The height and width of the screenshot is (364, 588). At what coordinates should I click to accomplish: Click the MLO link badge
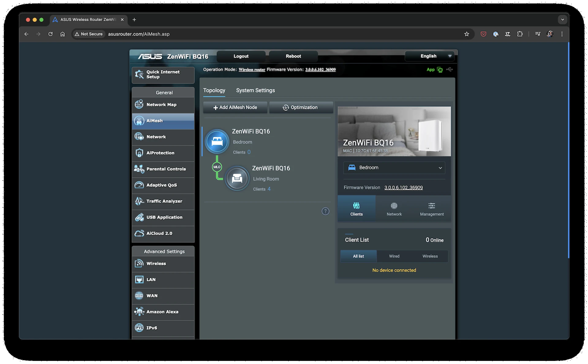tap(217, 167)
